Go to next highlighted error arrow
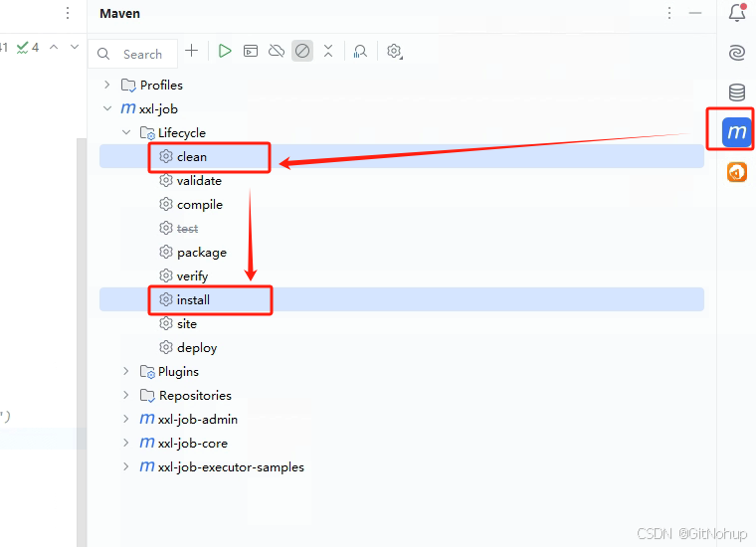This screenshot has width=756, height=547. point(75,47)
